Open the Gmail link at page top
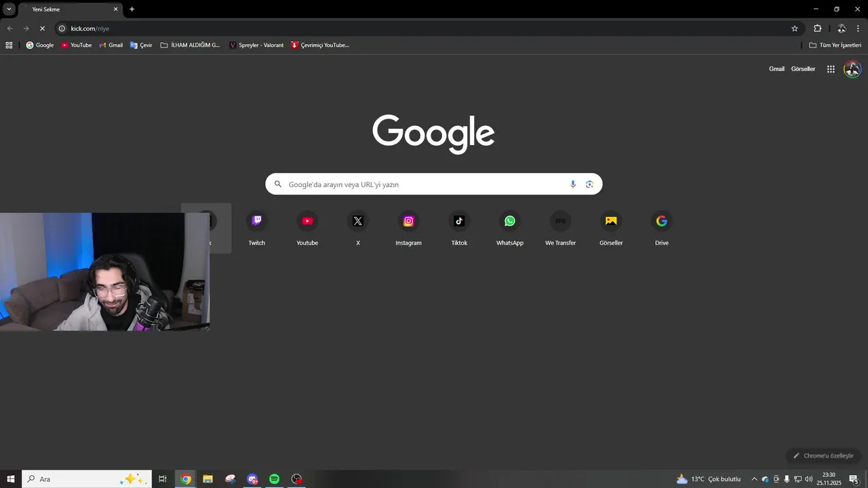Screen dimensions: 868x488 point(776,69)
